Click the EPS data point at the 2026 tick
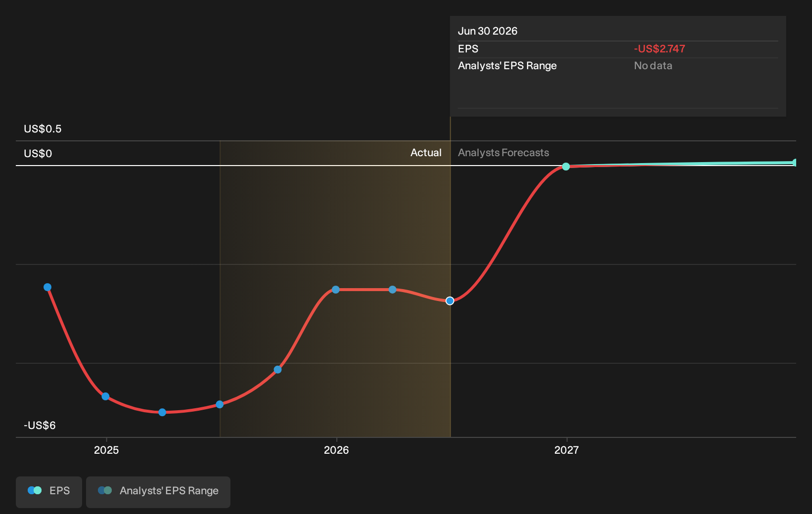This screenshot has width=812, height=514. (336, 290)
